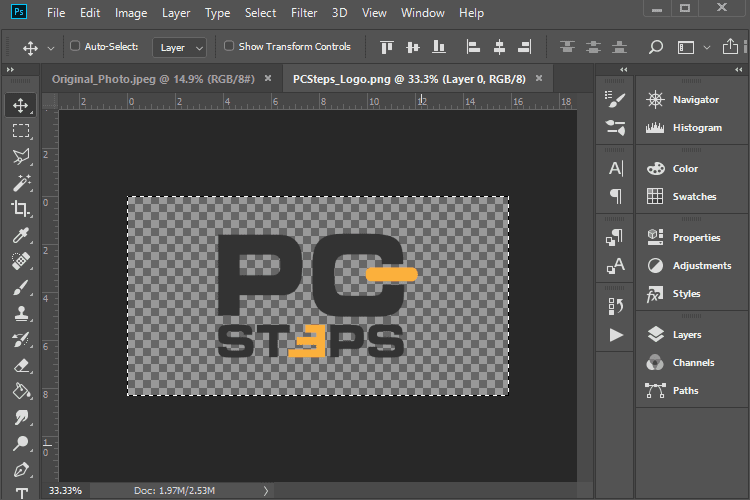
Task: Click the Search magnifier in options bar
Action: (x=655, y=47)
